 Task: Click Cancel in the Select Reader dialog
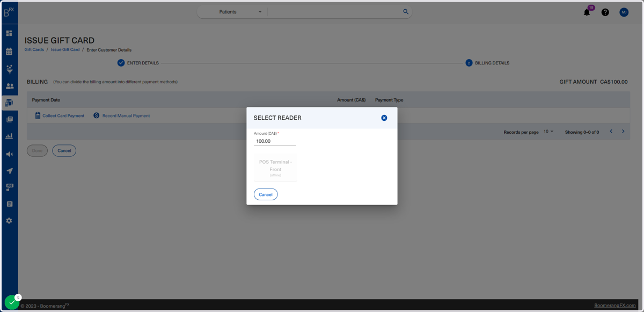[266, 194]
